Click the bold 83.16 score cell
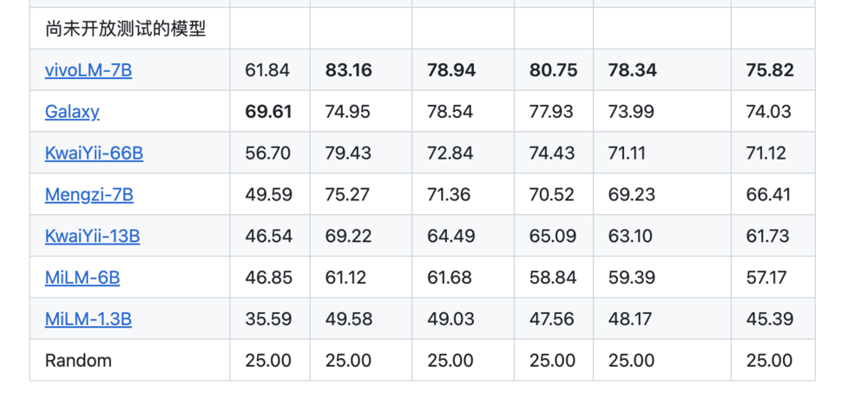Viewport: 868px width, 398px height. point(348,70)
